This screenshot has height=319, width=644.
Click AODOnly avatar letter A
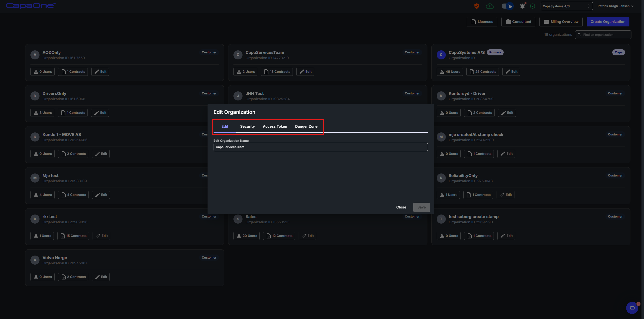[35, 55]
